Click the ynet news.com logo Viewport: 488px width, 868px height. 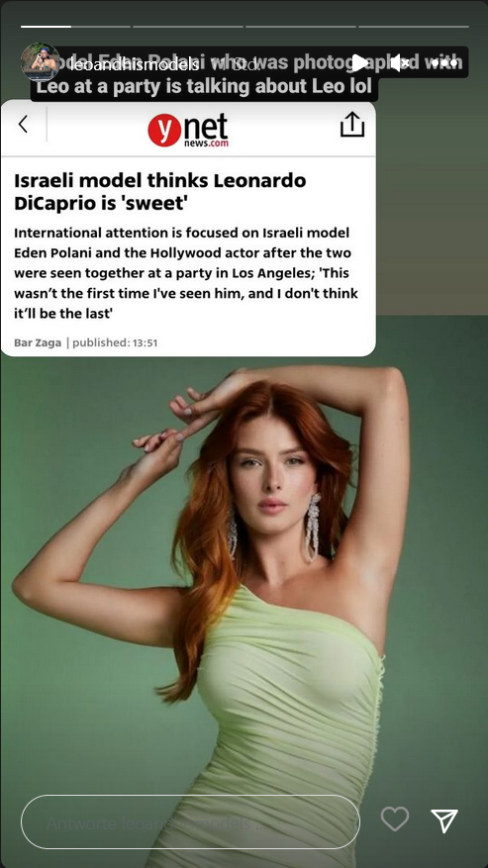tap(188, 130)
